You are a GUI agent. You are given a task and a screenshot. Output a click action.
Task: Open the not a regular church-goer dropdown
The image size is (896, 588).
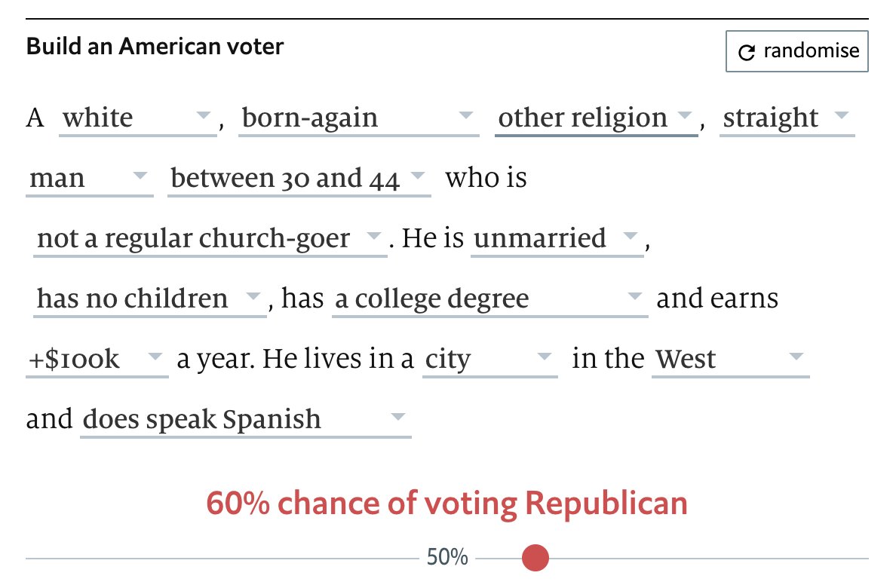(209, 239)
